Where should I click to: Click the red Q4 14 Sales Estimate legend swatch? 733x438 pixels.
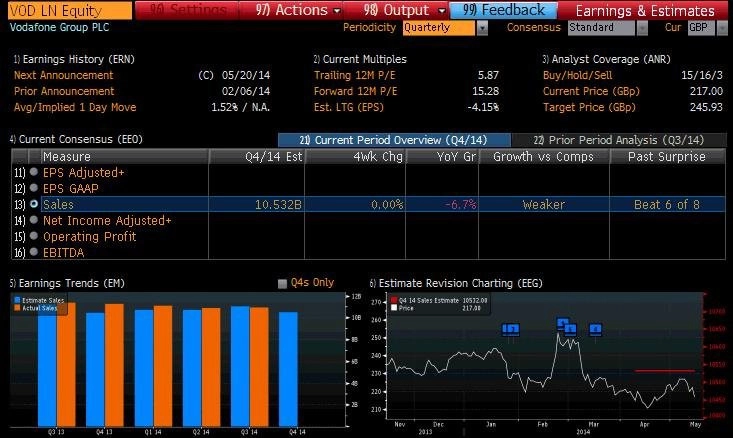[x=394, y=300]
